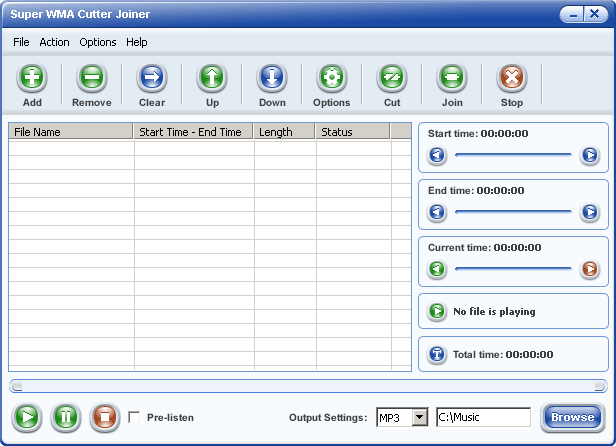
Task: Click the Start time slider track
Action: [513, 155]
